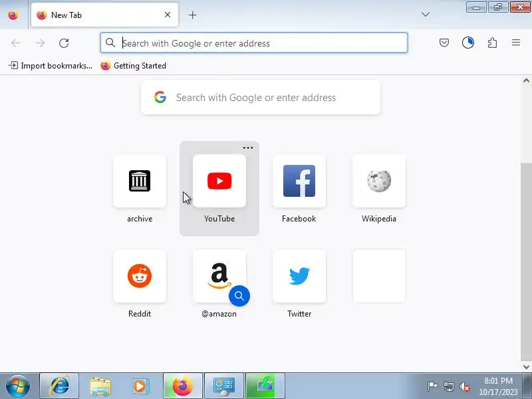Restore down the Firefox window

[x=498, y=7]
